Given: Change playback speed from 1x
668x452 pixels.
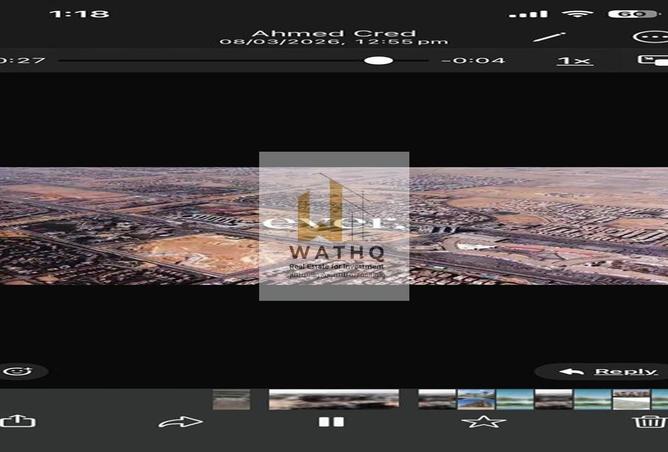Looking at the screenshot, I should [x=574, y=60].
